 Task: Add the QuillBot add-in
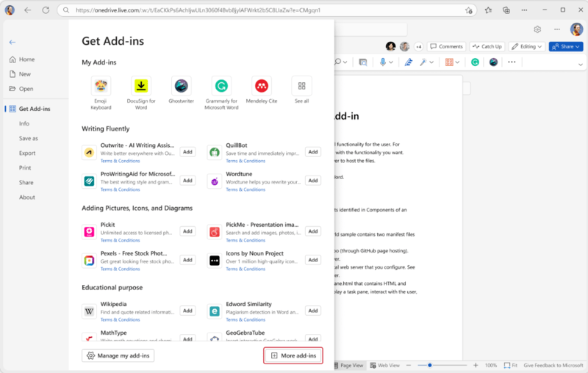pyautogui.click(x=313, y=152)
